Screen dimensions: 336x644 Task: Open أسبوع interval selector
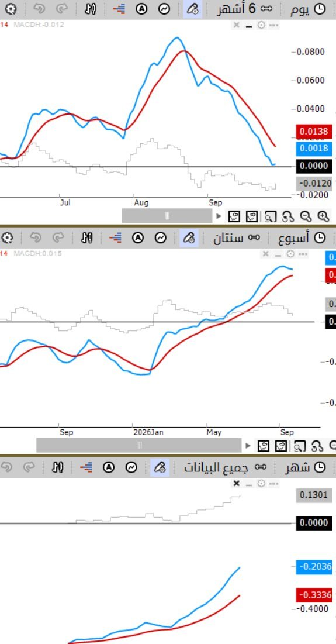click(302, 238)
